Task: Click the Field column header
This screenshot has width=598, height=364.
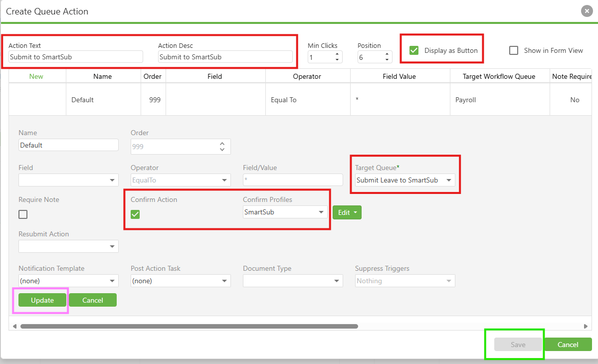Action: coord(215,76)
